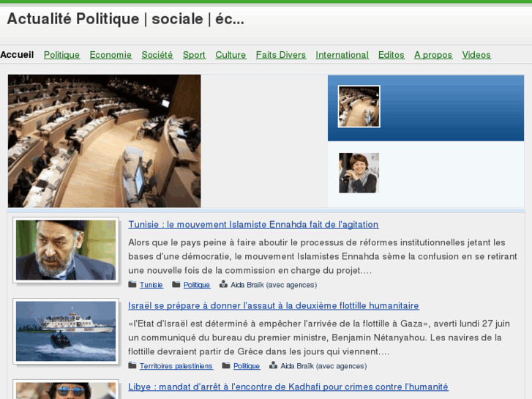The width and height of the screenshot is (532, 399).
Task: Open the Libye mandat d'arrêt Kadhafi headline
Action: tap(288, 387)
